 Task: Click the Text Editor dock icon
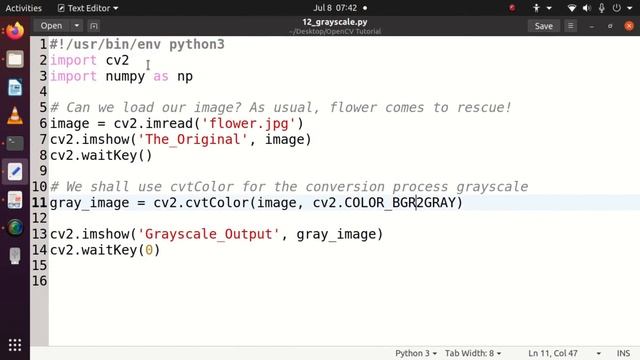coord(15,171)
